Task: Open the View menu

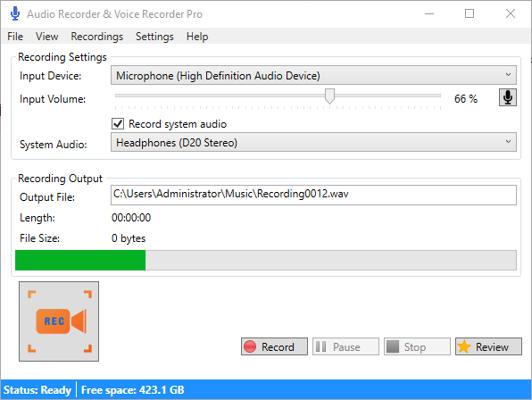Action: tap(46, 37)
